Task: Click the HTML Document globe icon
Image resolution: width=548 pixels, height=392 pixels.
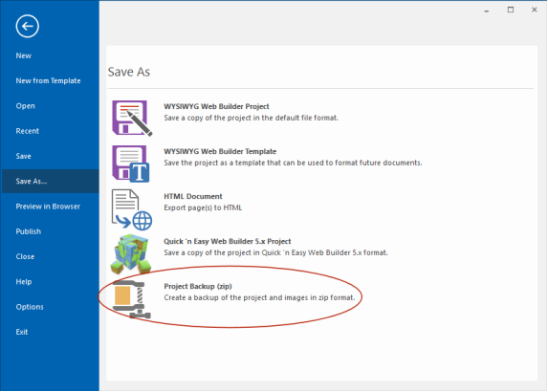Action: click(132, 209)
